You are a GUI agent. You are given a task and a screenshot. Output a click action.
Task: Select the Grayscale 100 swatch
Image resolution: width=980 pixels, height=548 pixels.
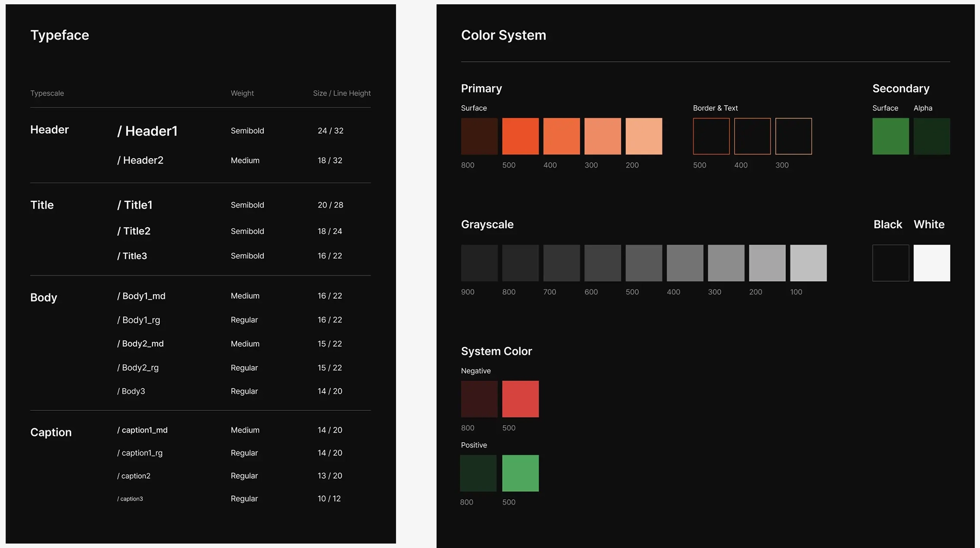pos(808,263)
